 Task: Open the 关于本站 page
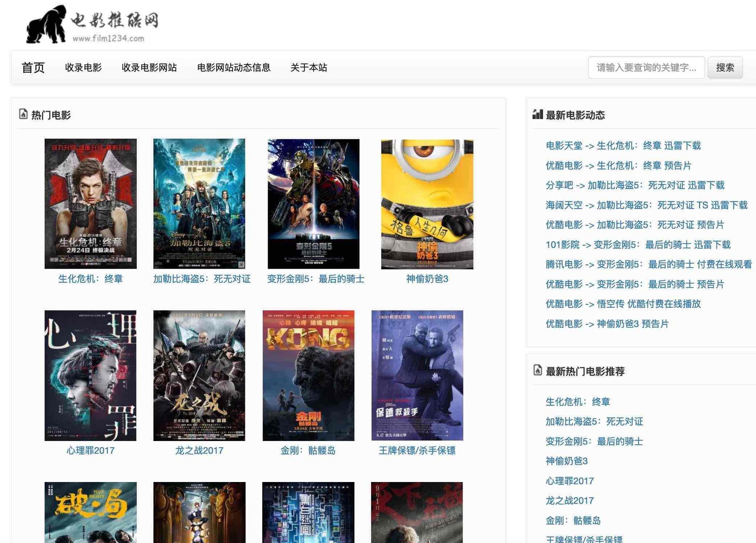click(x=308, y=68)
